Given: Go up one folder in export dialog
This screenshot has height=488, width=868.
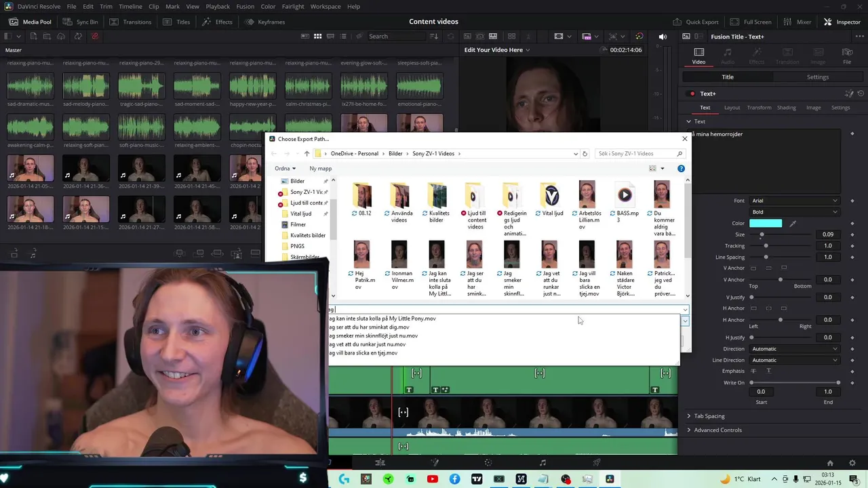Looking at the screenshot, I should tap(307, 154).
